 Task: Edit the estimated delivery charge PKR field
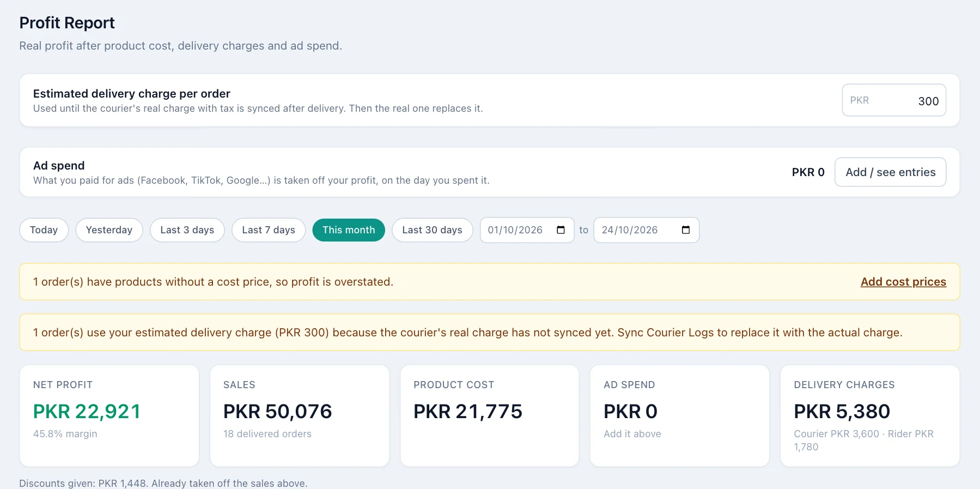coord(894,100)
